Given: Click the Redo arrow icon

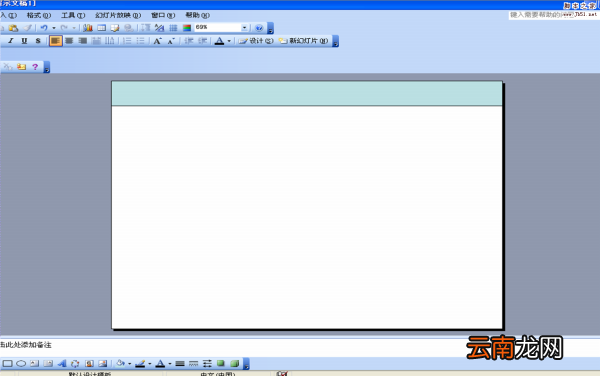Looking at the screenshot, I should (x=64, y=28).
